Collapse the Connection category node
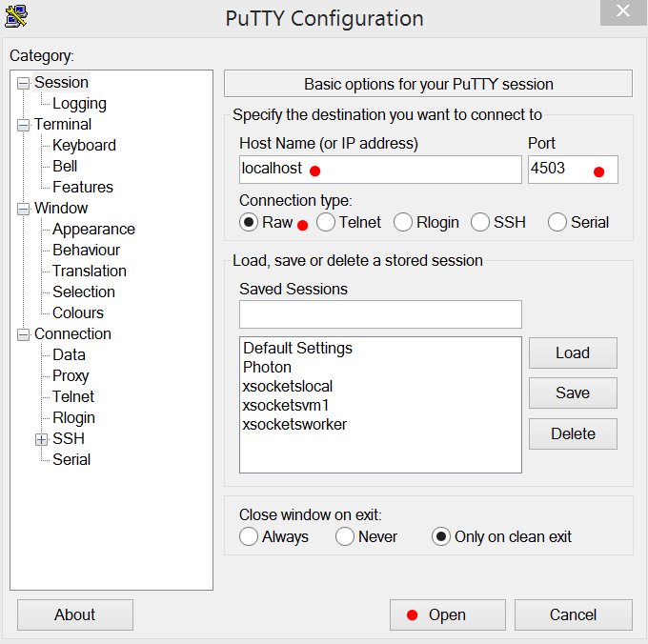The image size is (648, 644). (24, 334)
